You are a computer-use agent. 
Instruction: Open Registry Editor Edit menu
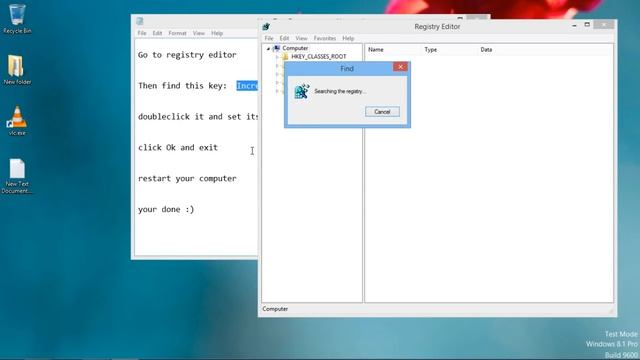(x=284, y=38)
